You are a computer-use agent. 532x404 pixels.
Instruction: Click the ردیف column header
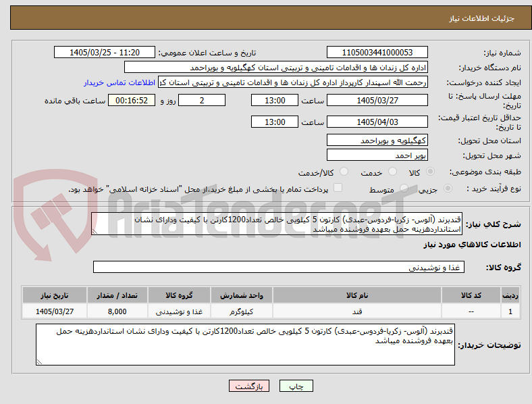[x=510, y=295]
